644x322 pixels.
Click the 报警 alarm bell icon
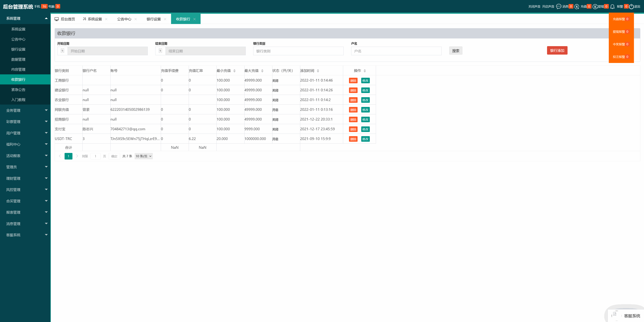tap(612, 7)
